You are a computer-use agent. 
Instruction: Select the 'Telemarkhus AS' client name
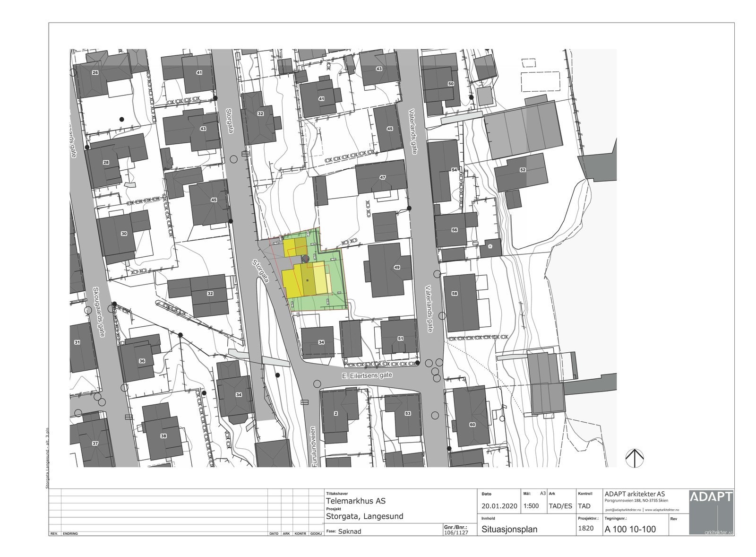click(355, 501)
